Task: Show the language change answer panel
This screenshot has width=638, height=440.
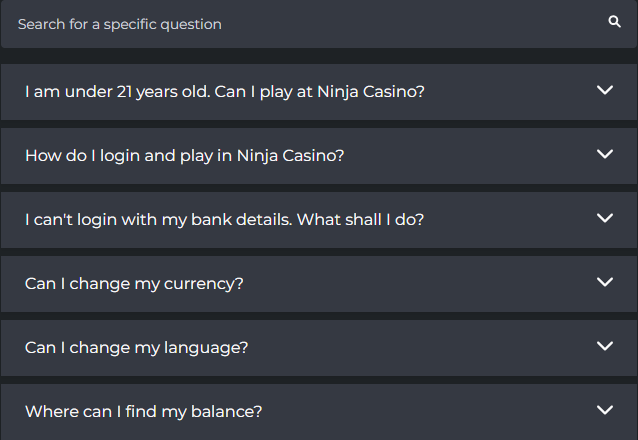Action: coord(319,348)
